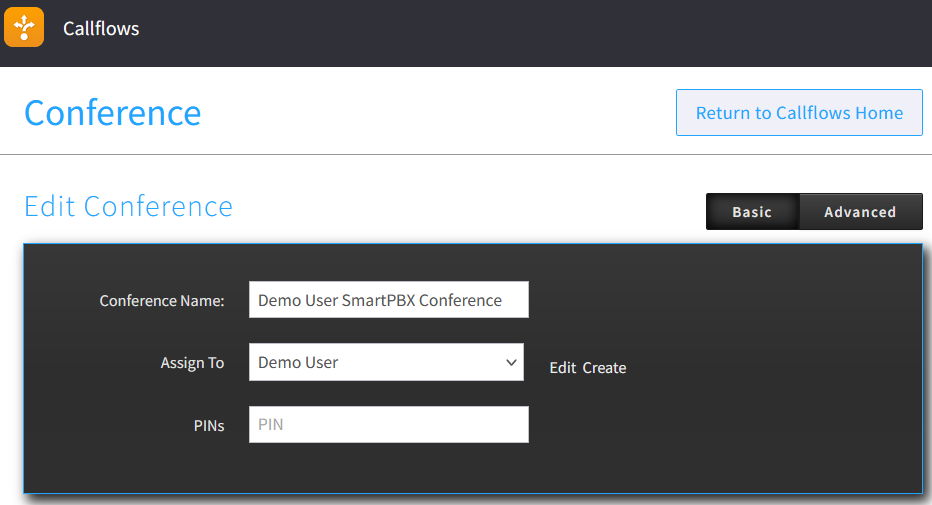Click the Assign To label
The image size is (932, 505).
192,363
